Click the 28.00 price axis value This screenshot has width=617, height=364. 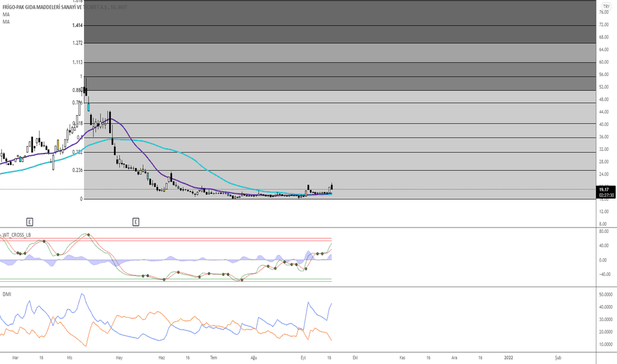(604, 161)
